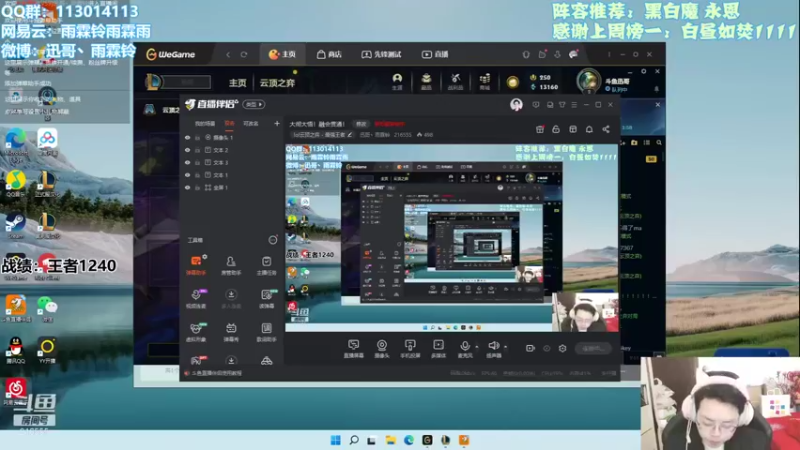Open the Tencent QQ desktop shortcut
The image size is (800, 450).
(x=15, y=350)
